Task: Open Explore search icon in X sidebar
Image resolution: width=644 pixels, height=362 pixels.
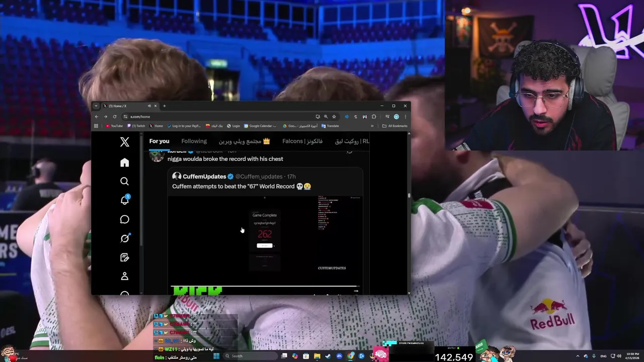Action: click(x=125, y=182)
